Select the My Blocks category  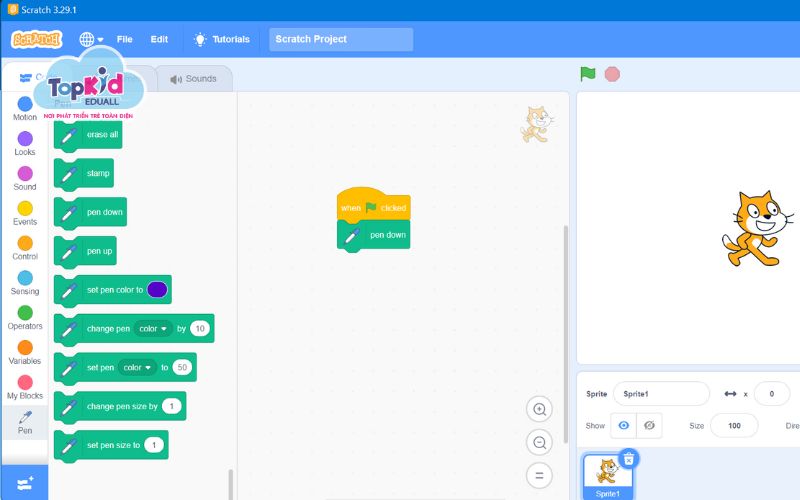point(25,387)
